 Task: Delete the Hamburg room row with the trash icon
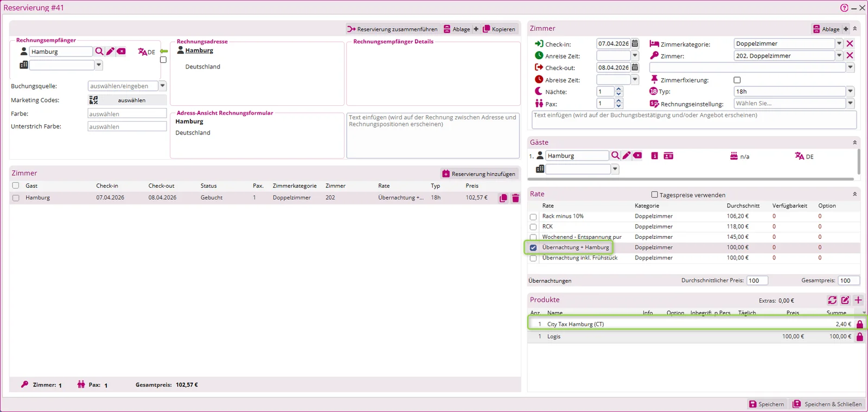pos(515,198)
